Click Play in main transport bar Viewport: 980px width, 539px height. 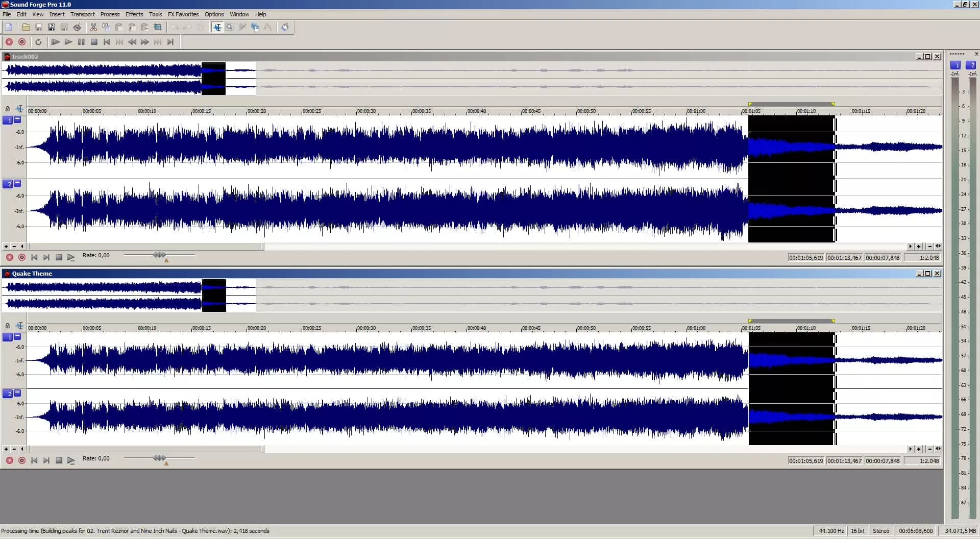[x=68, y=42]
